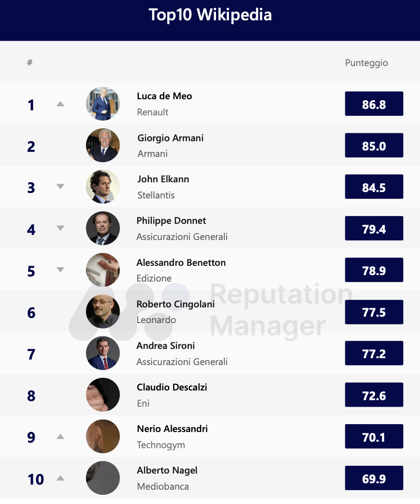Click the John Elkann avatar

[103, 187]
